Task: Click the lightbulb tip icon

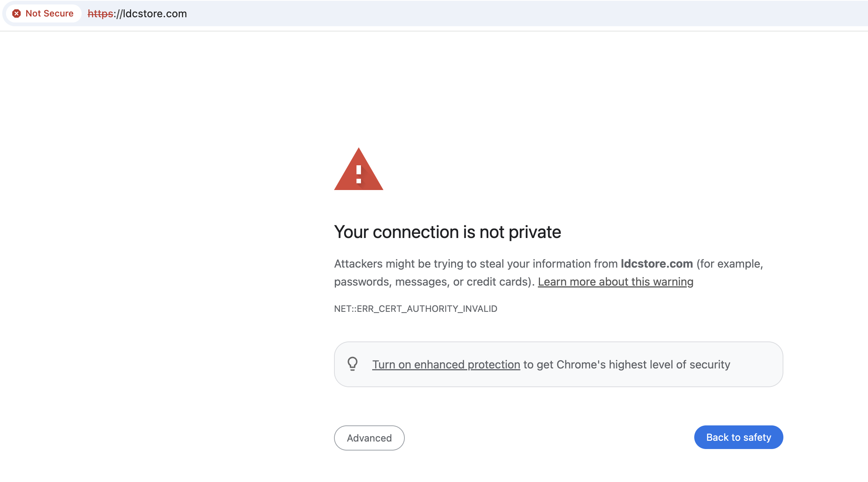Action: pyautogui.click(x=352, y=364)
